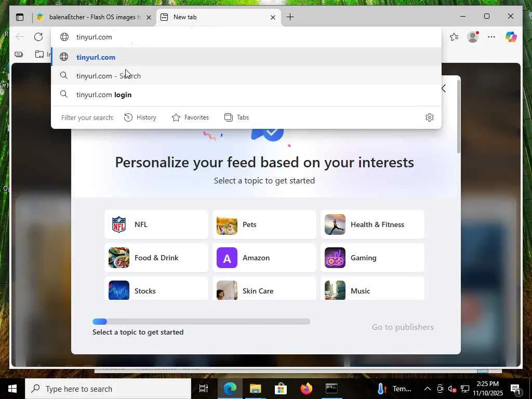Filter search by Favorites

[x=190, y=117]
